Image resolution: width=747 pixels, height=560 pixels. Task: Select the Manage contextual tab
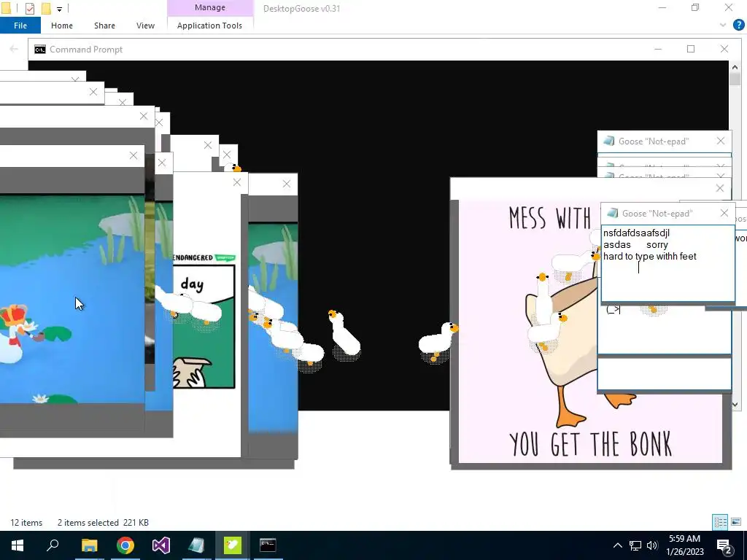[210, 7]
